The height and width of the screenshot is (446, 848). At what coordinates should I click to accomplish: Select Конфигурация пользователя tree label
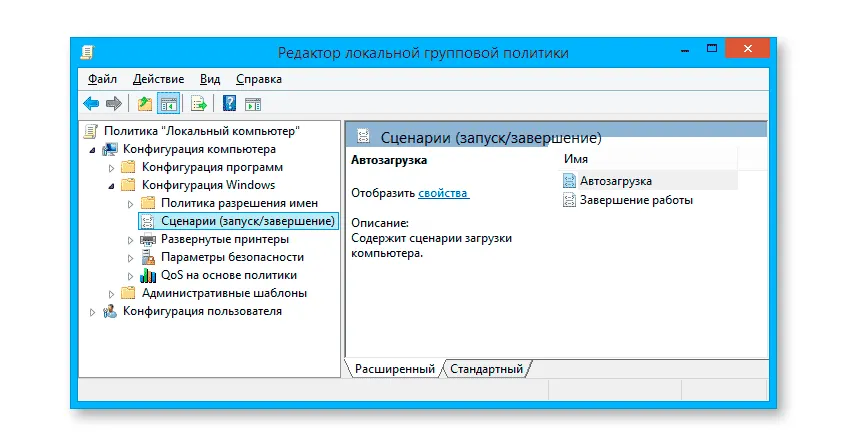click(202, 311)
